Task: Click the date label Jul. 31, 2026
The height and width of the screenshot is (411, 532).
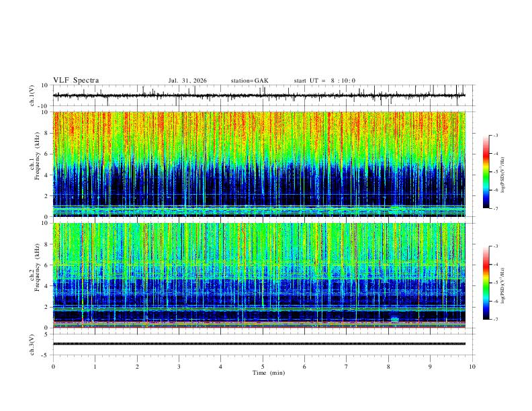Action: pyautogui.click(x=187, y=81)
